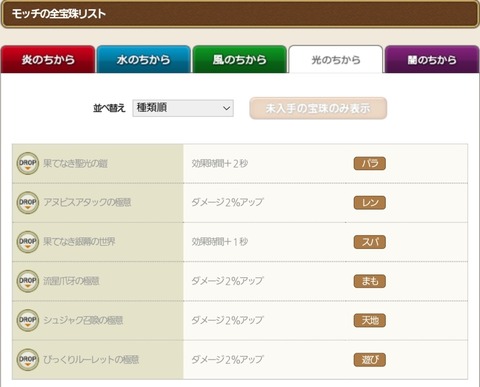Screen dimensions: 480x387
Task: Click the 流星爪牙の極意 orb name
Action: [x=71, y=281]
